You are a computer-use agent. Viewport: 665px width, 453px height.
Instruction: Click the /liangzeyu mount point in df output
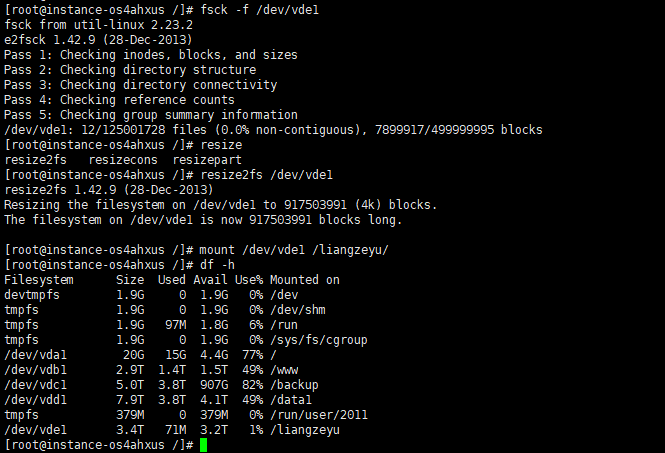pos(305,430)
